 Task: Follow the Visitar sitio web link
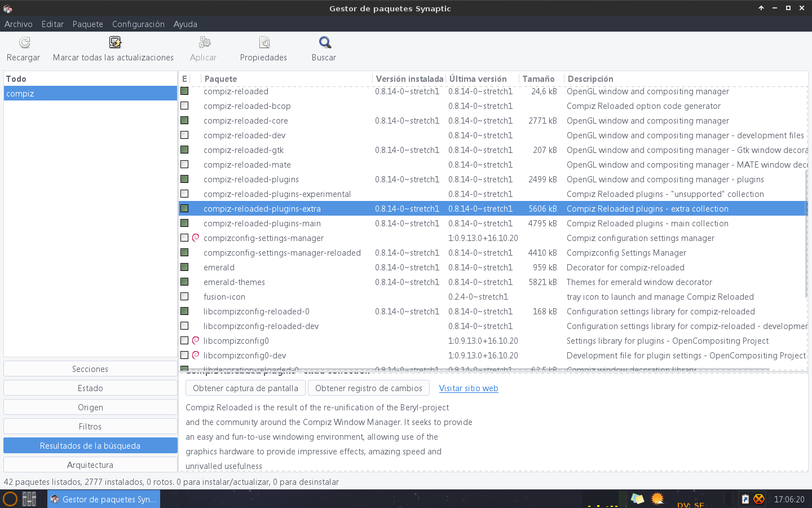(x=469, y=388)
